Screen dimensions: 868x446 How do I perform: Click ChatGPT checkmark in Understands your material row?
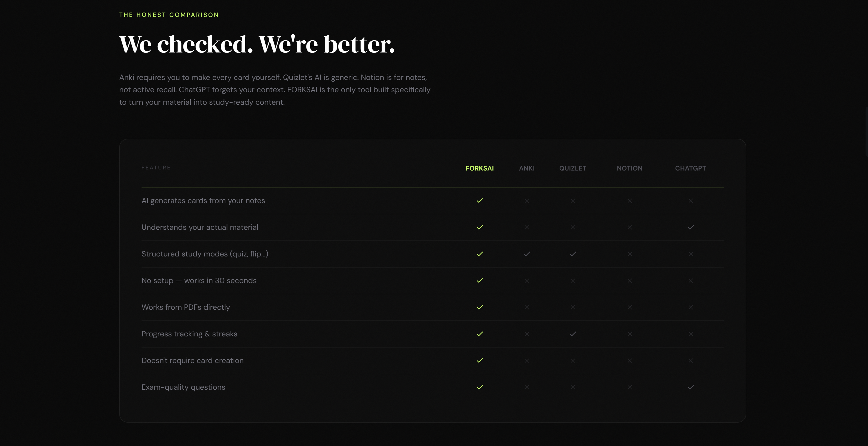(691, 227)
